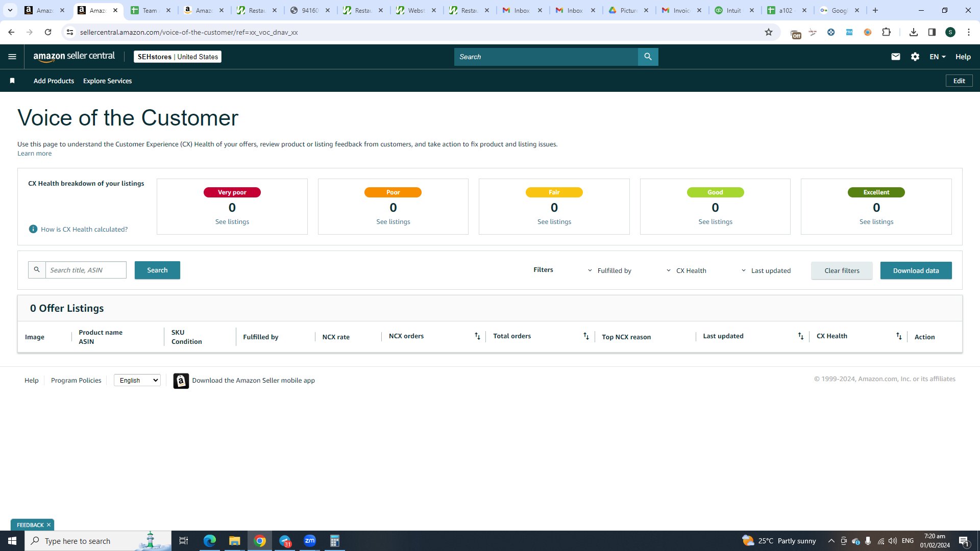Click the header Search input field
980x551 pixels.
[546, 57]
